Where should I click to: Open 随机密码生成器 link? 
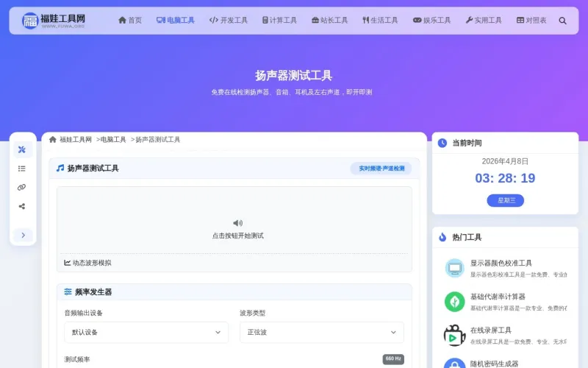(x=494, y=364)
